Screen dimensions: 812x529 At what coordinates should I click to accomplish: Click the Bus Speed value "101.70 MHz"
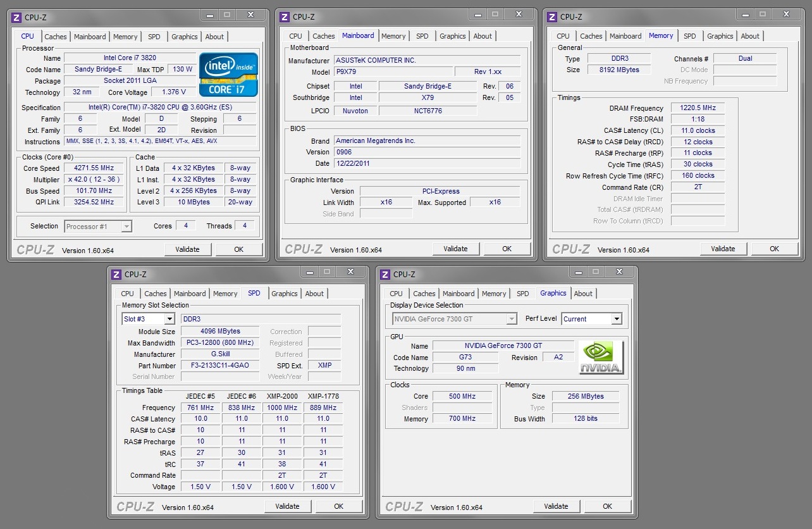[x=93, y=191]
